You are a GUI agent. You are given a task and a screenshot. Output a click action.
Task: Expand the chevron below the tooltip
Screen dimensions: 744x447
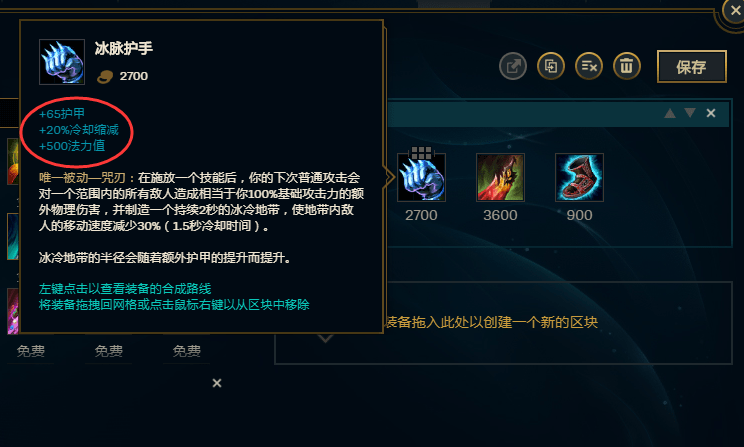click(x=326, y=338)
